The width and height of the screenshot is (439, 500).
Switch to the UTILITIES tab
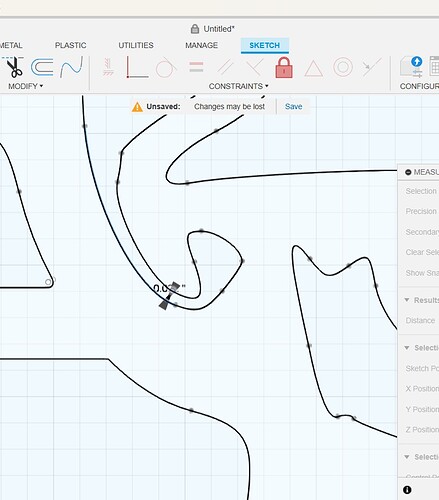pyautogui.click(x=136, y=45)
